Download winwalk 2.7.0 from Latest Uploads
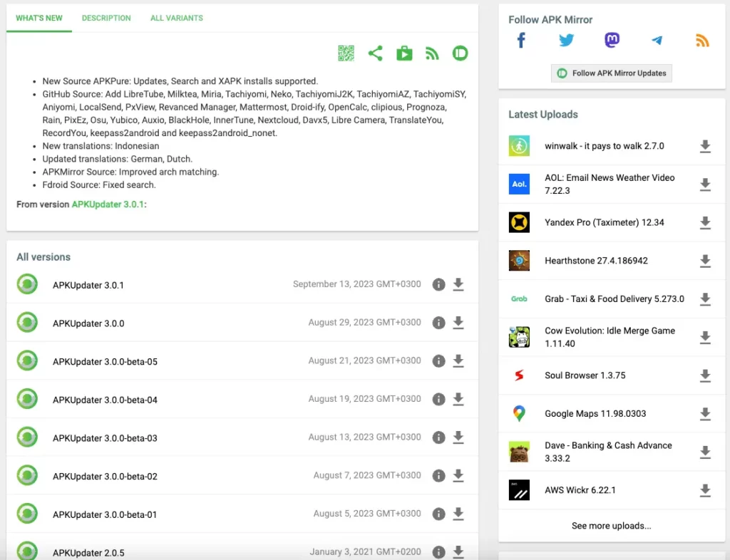 tap(705, 146)
